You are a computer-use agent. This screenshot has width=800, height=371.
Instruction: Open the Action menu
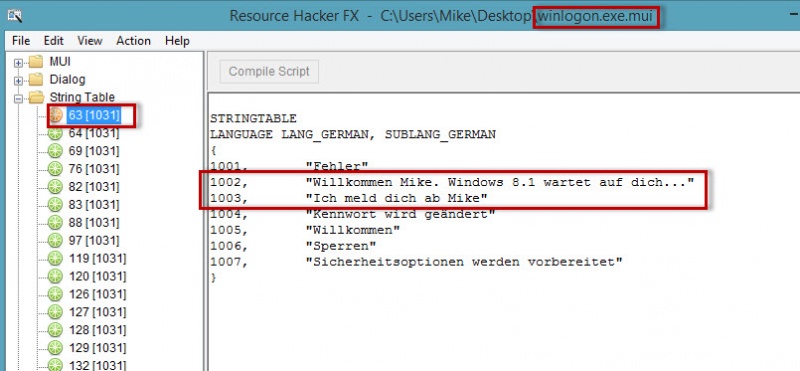point(133,41)
